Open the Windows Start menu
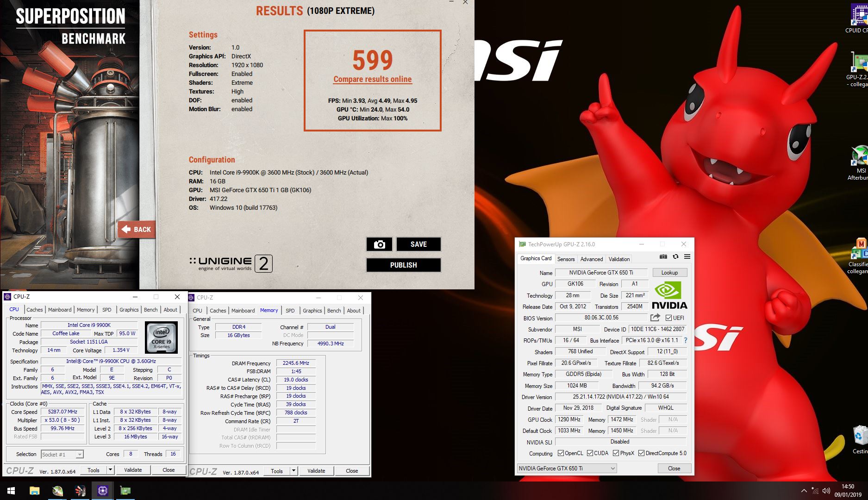The image size is (868, 500). point(11,491)
